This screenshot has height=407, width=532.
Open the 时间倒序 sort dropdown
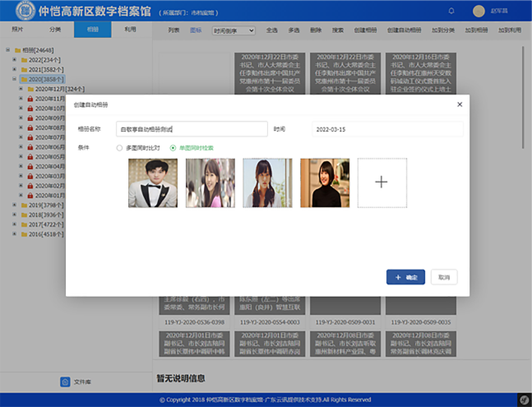point(234,30)
